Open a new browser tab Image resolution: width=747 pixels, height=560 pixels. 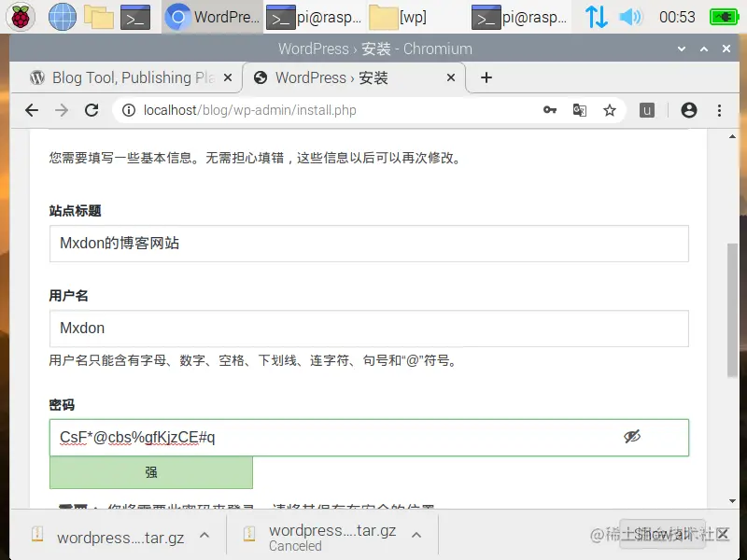[x=486, y=77]
